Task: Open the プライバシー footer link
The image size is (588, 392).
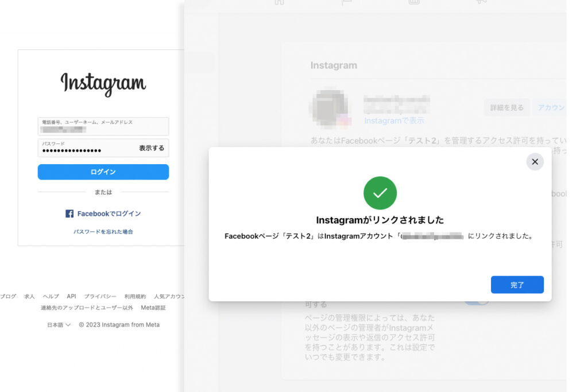Action: (100, 296)
